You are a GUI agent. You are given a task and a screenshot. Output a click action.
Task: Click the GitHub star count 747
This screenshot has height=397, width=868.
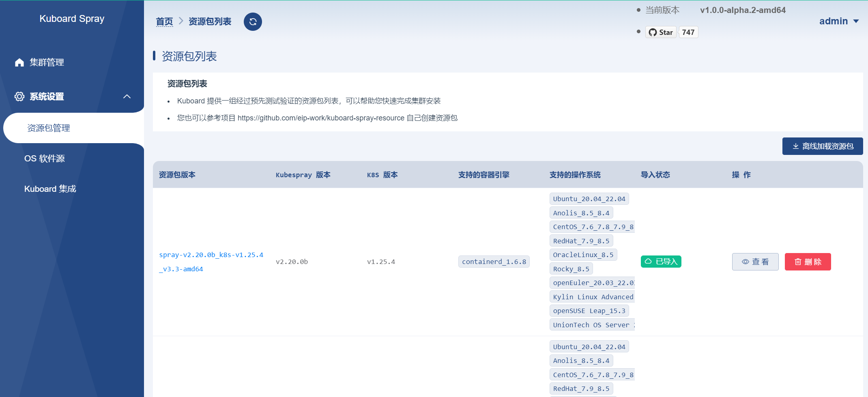[688, 32]
